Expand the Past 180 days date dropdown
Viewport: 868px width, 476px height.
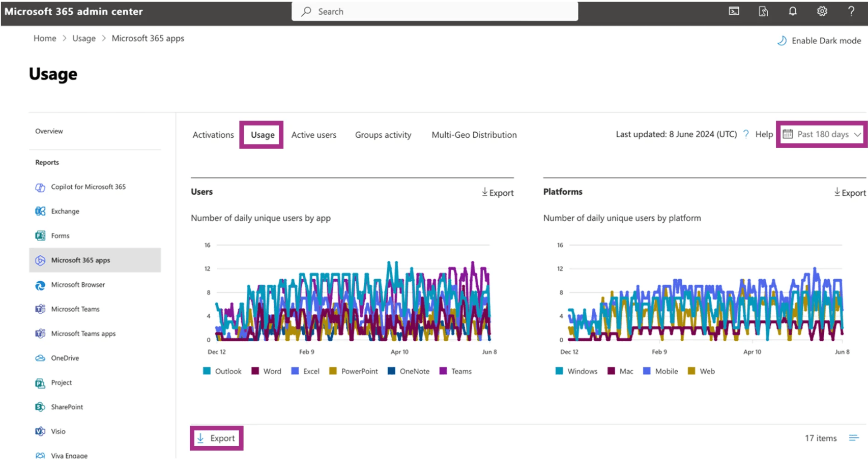pyautogui.click(x=822, y=135)
